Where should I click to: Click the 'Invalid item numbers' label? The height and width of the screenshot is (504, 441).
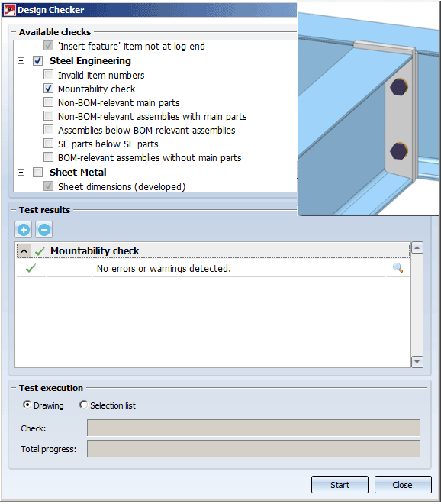(x=101, y=75)
